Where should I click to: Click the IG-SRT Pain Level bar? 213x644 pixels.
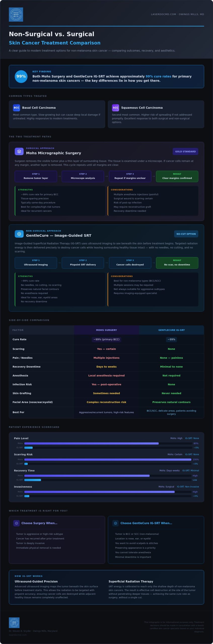pos(28,448)
